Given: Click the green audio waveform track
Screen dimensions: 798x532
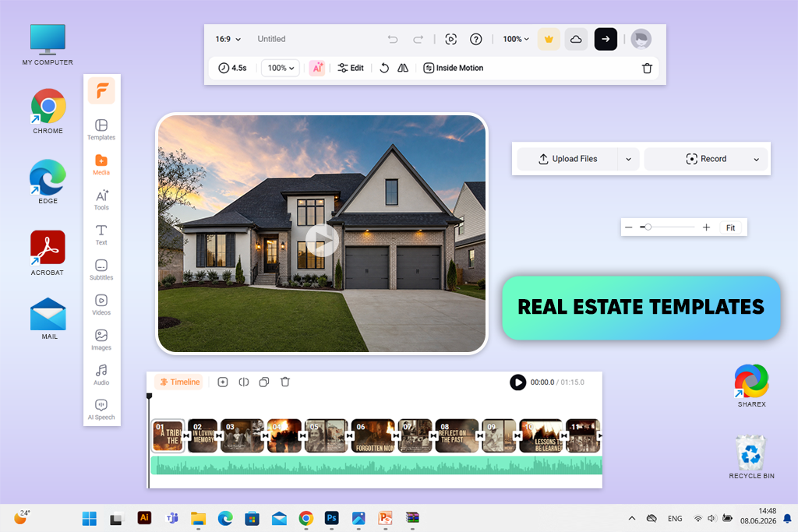Looking at the screenshot, I should pos(376,465).
